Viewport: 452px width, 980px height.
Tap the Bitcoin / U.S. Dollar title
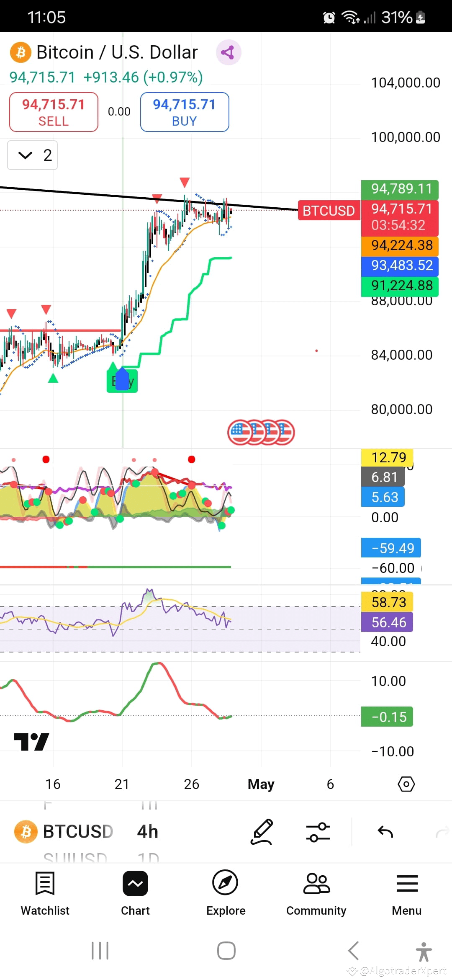tap(117, 52)
